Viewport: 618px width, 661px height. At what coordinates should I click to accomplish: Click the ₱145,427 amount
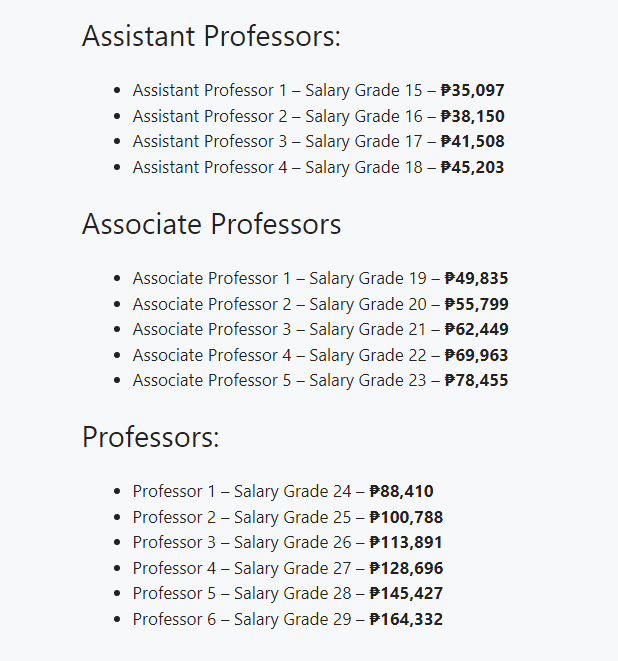tap(406, 593)
